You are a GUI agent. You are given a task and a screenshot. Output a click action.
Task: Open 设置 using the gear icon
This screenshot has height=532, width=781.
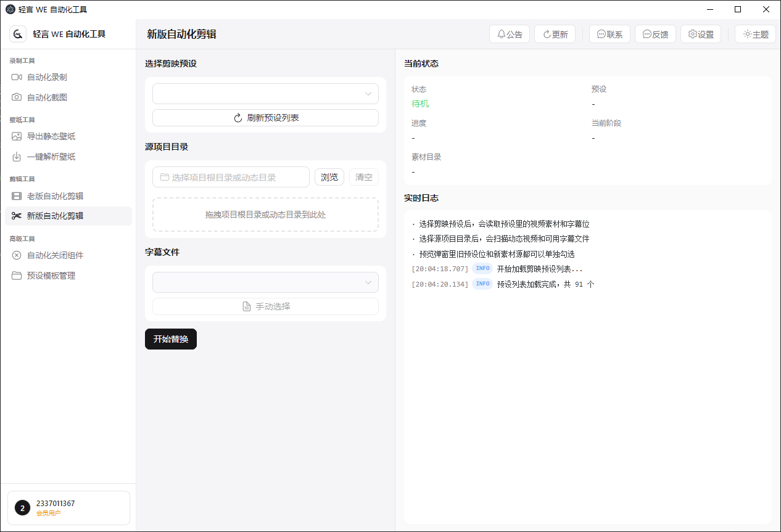point(692,34)
